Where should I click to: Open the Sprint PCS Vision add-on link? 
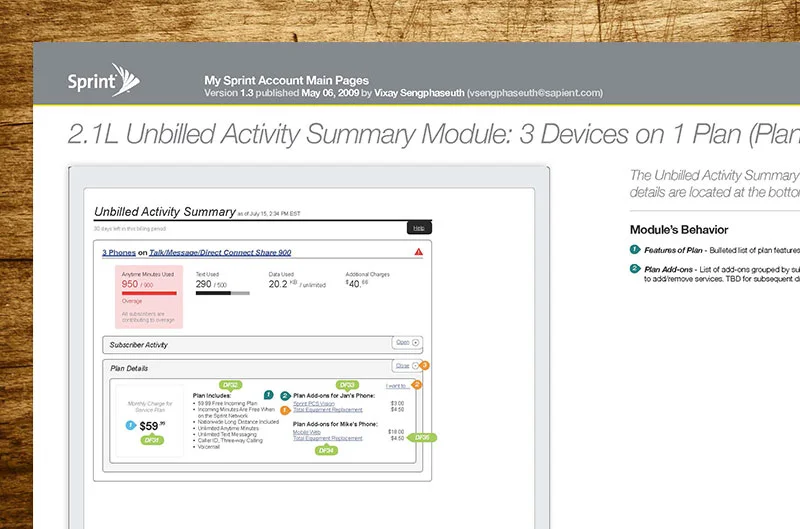click(314, 404)
